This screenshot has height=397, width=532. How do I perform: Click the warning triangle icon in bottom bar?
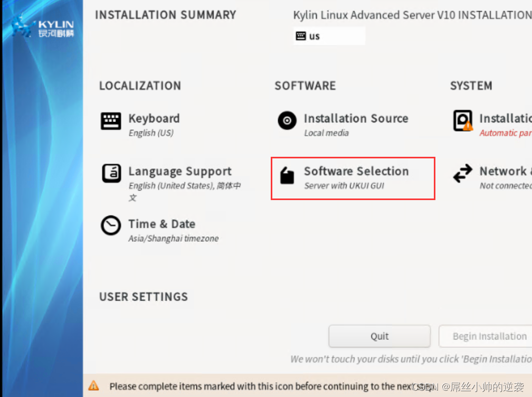(93, 386)
